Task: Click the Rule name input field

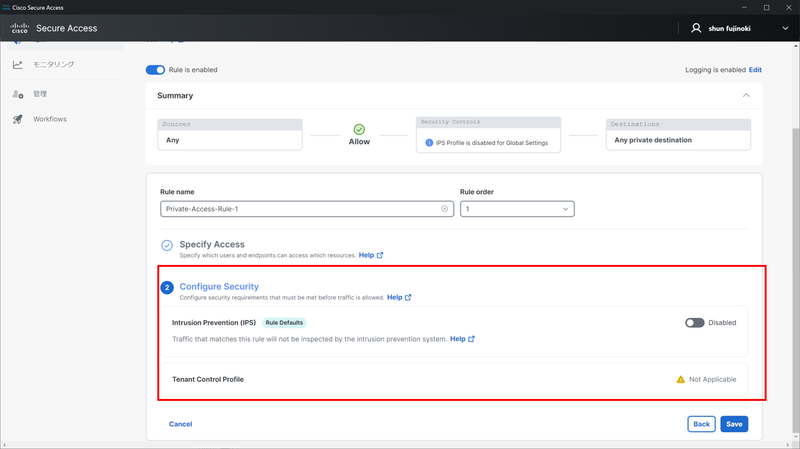Action: (x=307, y=209)
